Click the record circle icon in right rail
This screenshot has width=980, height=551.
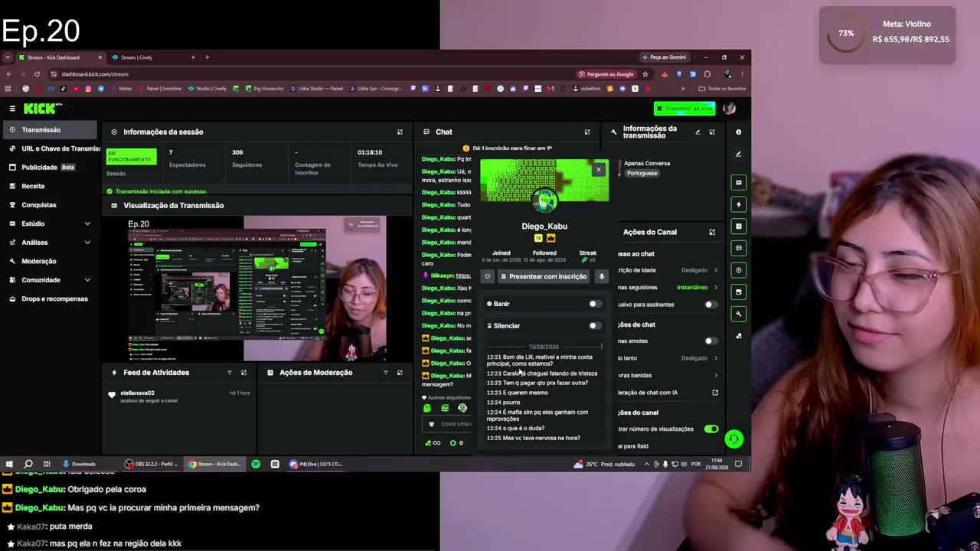739,270
